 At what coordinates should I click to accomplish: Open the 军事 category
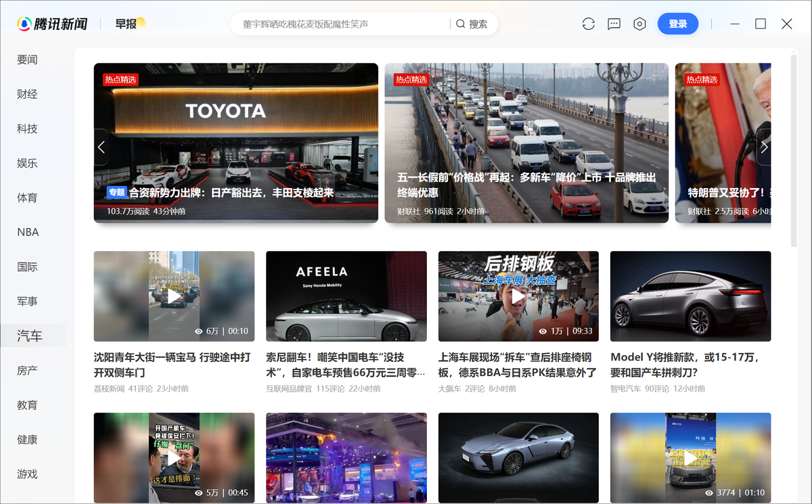tap(27, 301)
